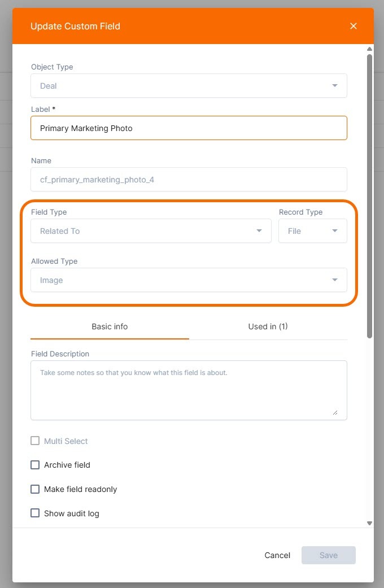This screenshot has width=384, height=588.
Task: Click the Name input field
Action: (189, 179)
